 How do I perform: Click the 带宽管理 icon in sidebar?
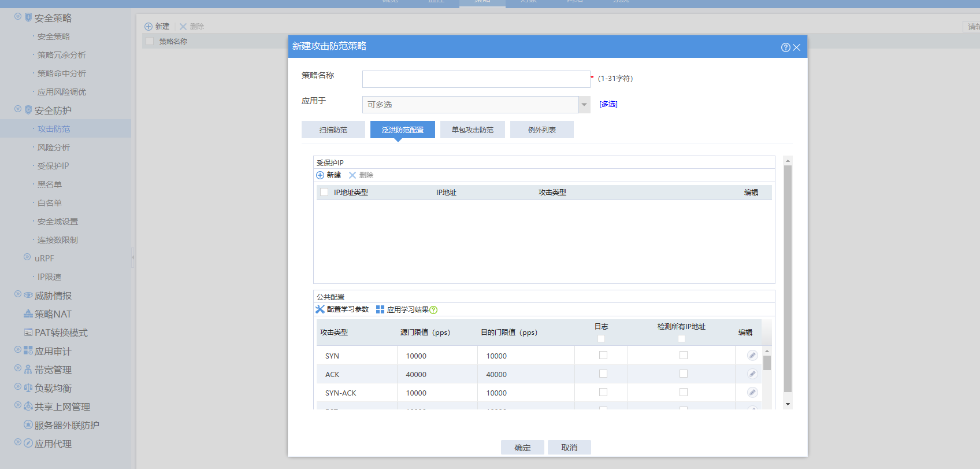pos(28,369)
